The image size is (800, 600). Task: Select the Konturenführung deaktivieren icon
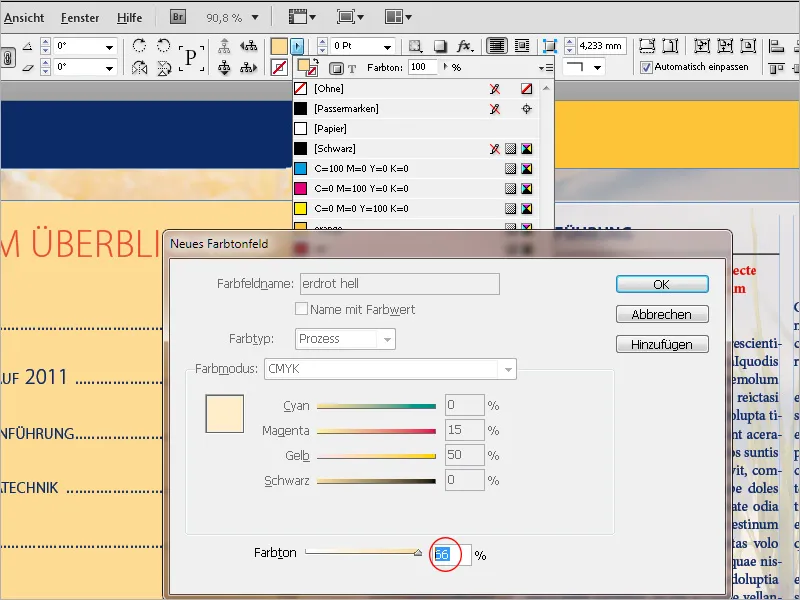click(x=495, y=44)
